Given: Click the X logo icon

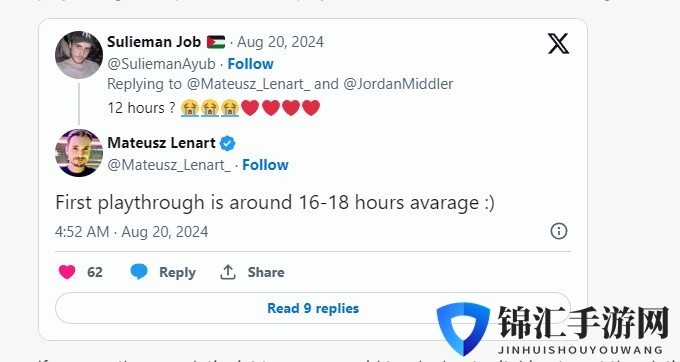Looking at the screenshot, I should point(558,43).
